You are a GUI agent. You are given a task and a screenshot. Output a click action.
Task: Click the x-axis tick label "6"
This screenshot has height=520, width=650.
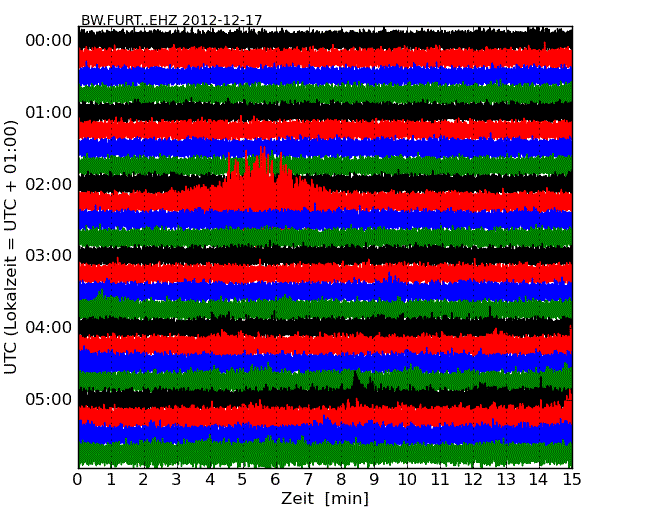(275, 480)
